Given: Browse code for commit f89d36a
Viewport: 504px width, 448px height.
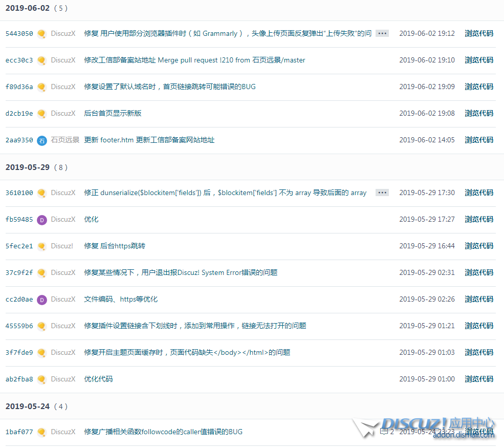Looking at the screenshot, I should [479, 87].
